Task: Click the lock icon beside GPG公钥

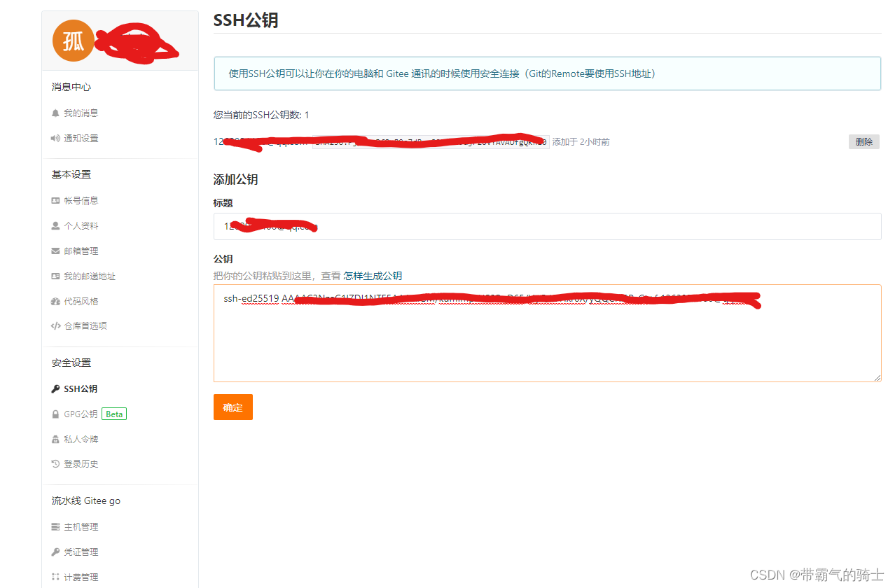Action: 55,414
